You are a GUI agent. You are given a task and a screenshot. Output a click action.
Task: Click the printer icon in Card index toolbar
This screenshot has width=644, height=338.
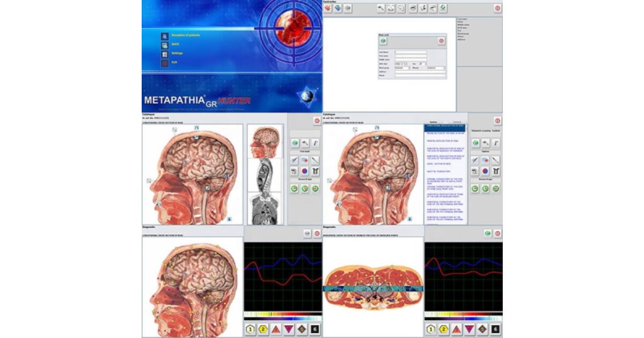click(x=413, y=8)
